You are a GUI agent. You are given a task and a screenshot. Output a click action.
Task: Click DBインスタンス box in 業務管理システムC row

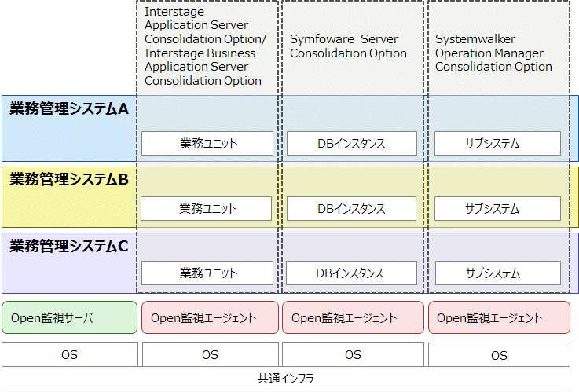point(351,273)
